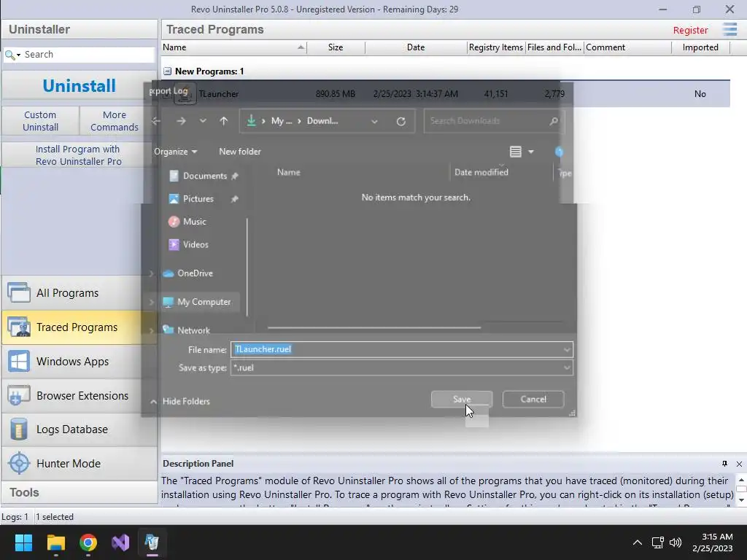The image size is (747, 560).
Task: Click Install Program with Revo Uninstaller Pro
Action: pos(79,155)
